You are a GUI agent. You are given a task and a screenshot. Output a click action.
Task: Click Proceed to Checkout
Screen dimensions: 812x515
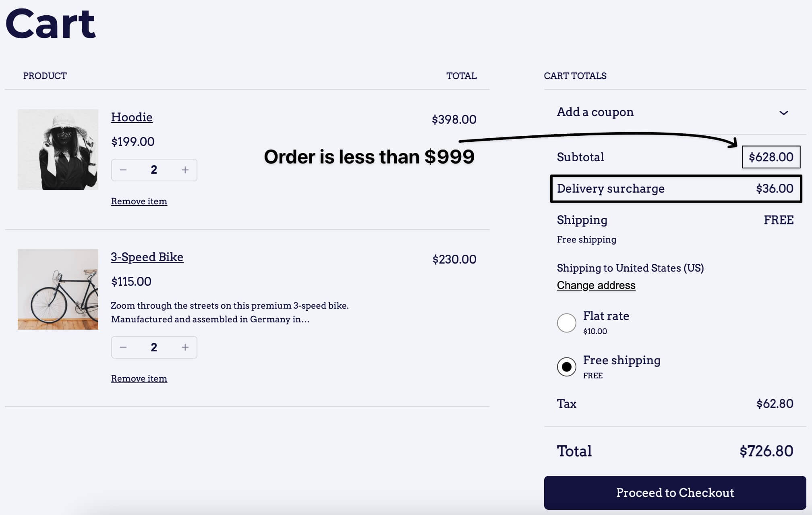675,492
